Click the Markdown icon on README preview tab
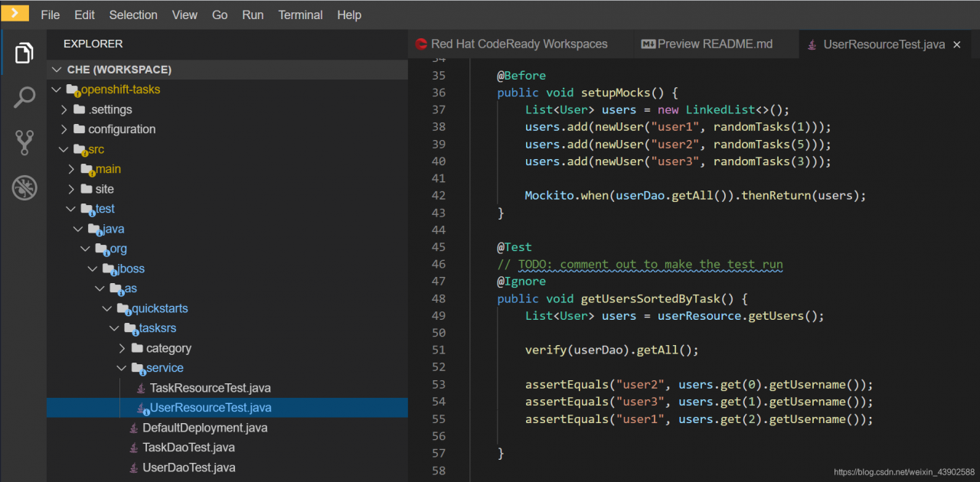The width and height of the screenshot is (980, 482). tap(648, 44)
